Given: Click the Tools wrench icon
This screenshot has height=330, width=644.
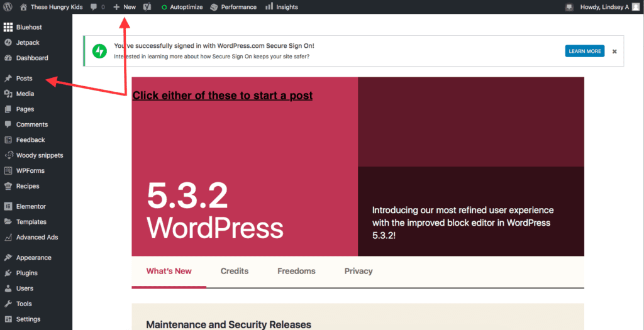Looking at the screenshot, I should coord(8,304).
